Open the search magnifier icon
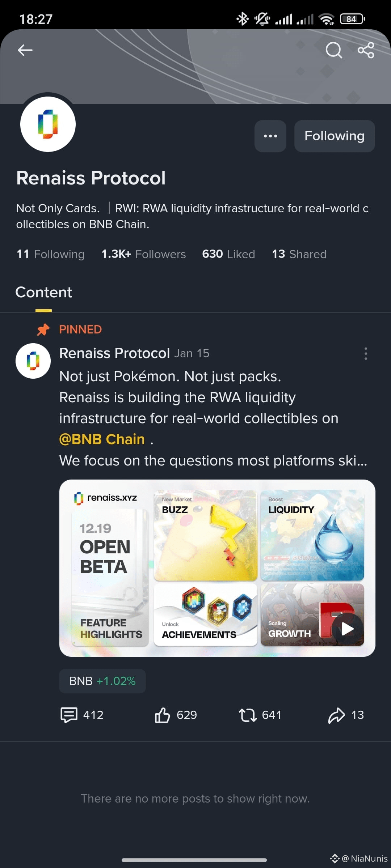Screen dimensions: 391x868 pos(333,50)
